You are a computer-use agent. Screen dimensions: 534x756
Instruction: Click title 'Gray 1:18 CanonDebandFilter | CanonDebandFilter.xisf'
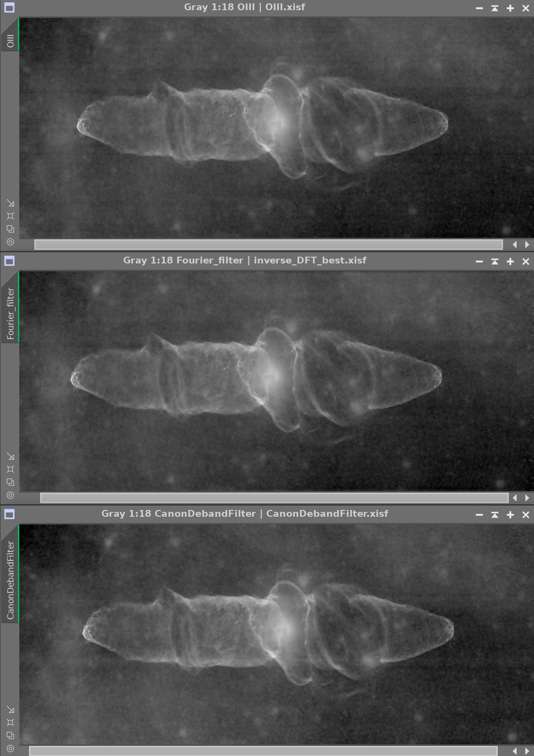245,514
